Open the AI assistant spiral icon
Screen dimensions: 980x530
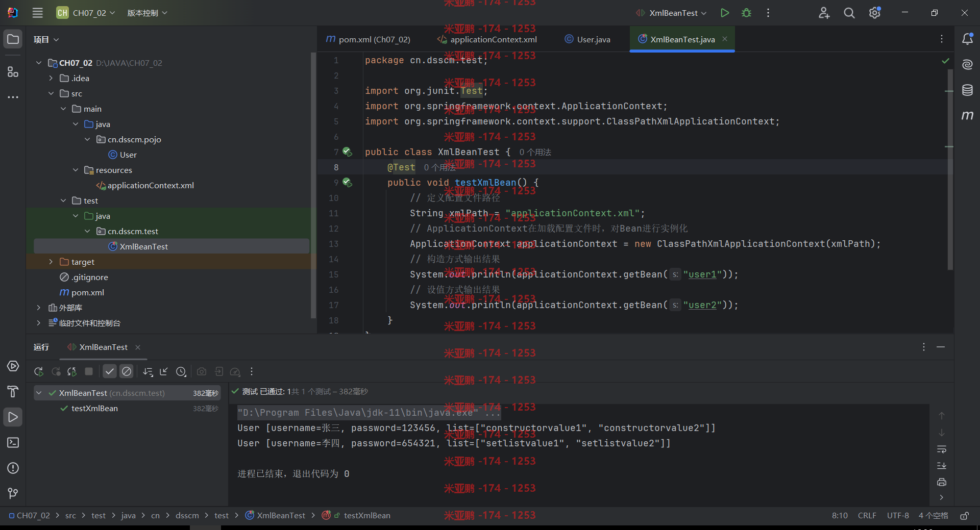point(967,64)
